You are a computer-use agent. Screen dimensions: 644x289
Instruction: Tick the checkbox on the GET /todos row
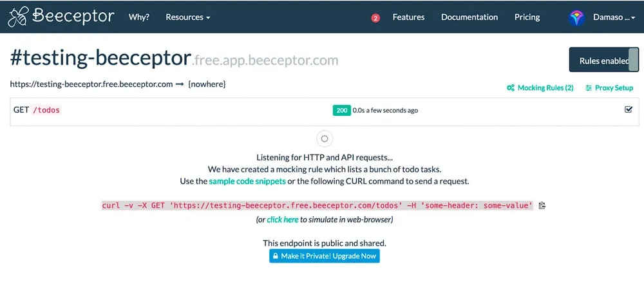pos(629,109)
